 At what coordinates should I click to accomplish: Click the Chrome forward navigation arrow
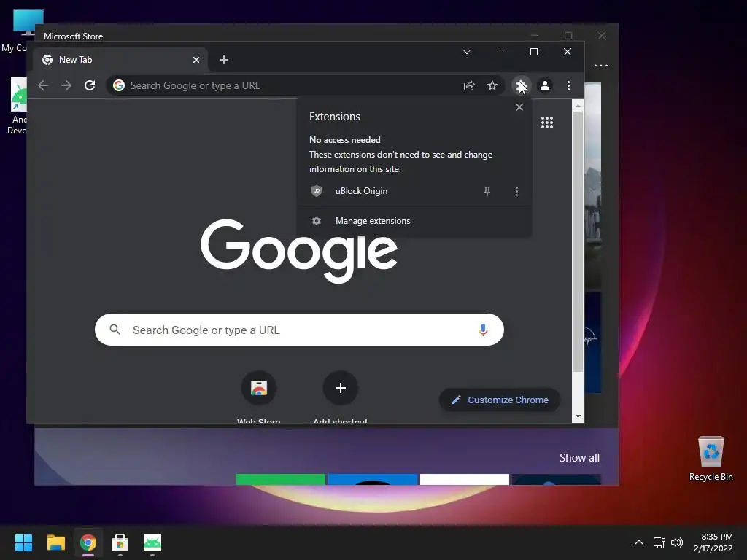point(66,86)
